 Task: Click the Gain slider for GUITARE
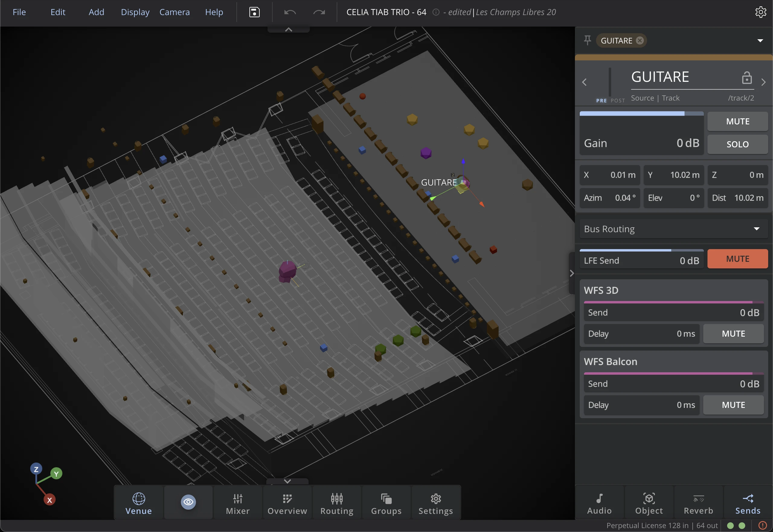pos(642,133)
